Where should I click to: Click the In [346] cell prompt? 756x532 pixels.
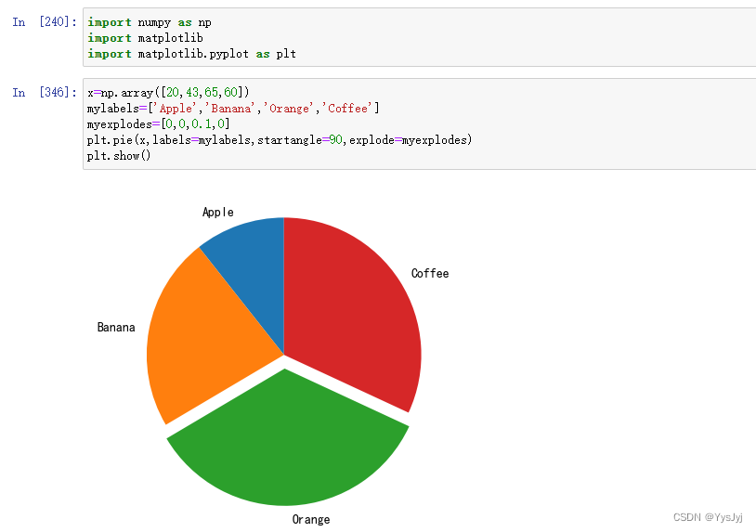point(44,93)
